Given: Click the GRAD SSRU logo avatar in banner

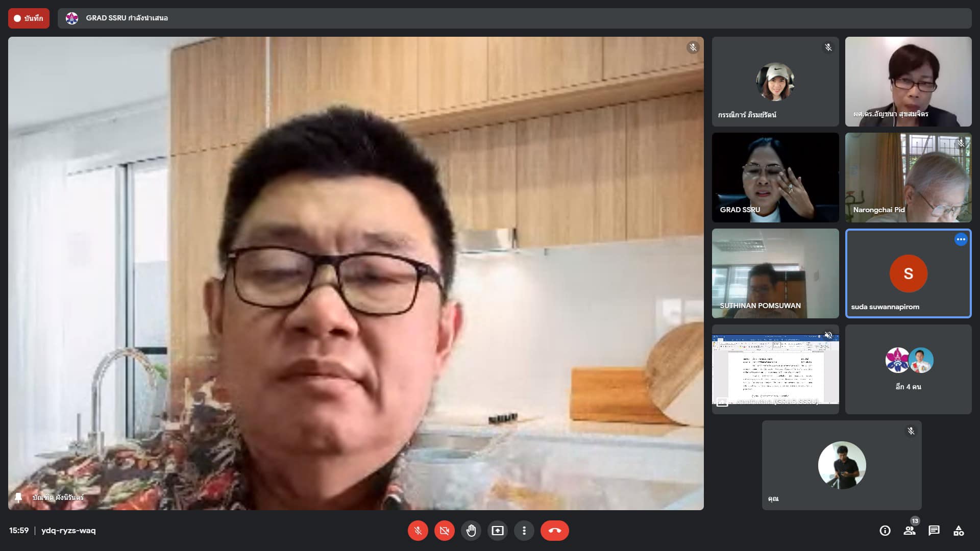Looking at the screenshot, I should coord(72,18).
